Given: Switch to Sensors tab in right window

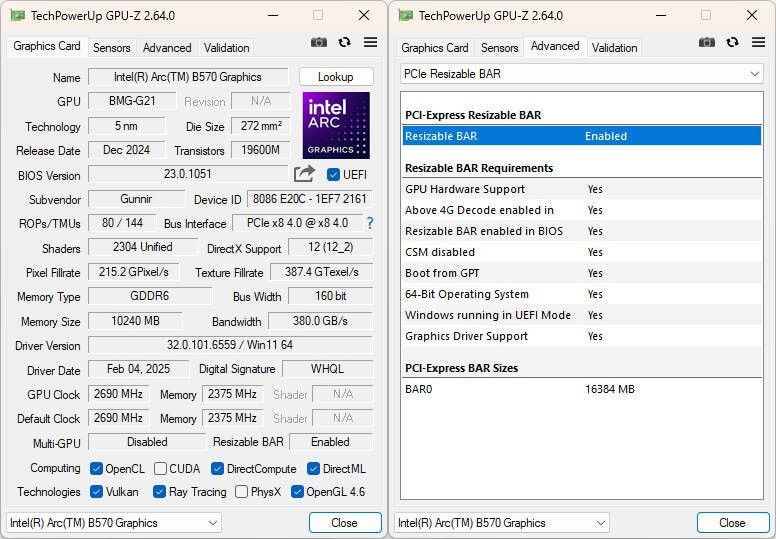Looking at the screenshot, I should [x=499, y=48].
